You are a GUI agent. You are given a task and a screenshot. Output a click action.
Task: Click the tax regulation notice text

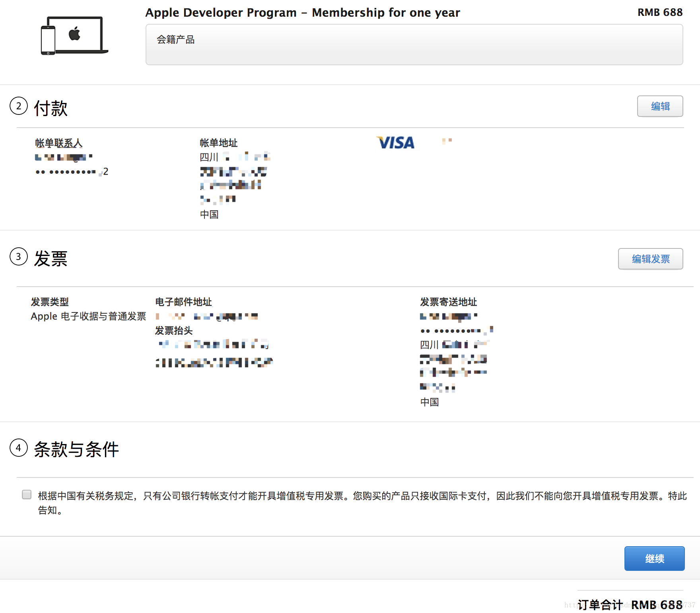click(x=362, y=503)
